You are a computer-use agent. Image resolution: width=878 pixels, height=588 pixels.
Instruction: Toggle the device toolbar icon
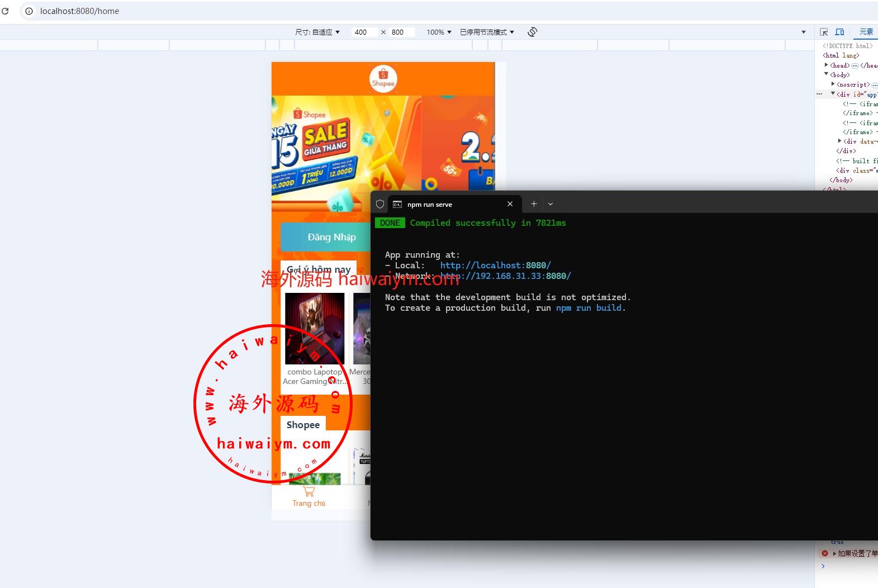839,32
